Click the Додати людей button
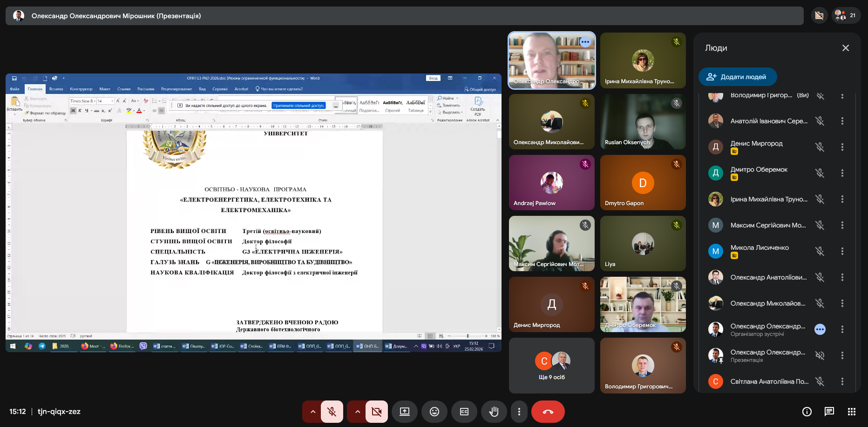 point(737,77)
